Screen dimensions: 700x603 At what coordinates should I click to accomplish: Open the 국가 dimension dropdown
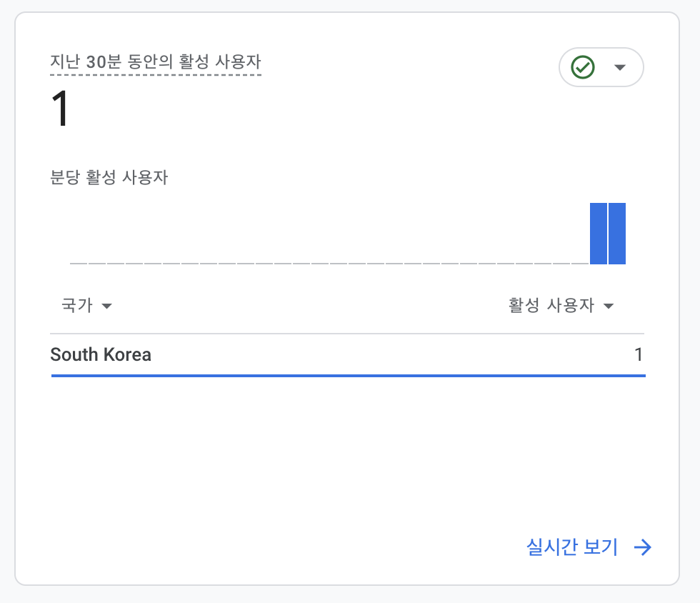click(x=86, y=306)
